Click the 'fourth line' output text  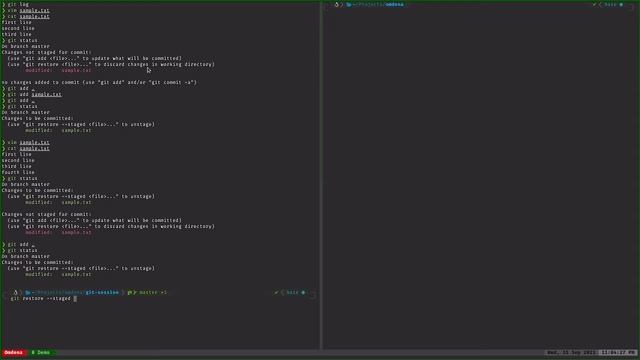coord(18,172)
